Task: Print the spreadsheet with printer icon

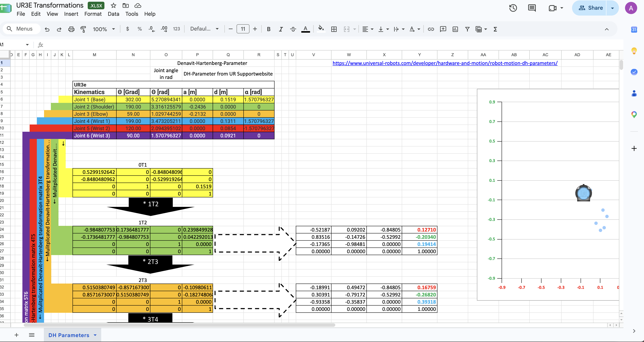Action: (71, 29)
